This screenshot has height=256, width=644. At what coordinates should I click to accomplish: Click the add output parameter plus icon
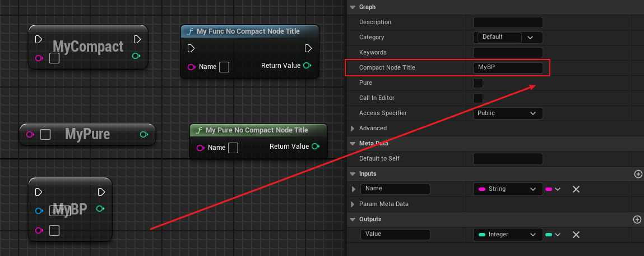pyautogui.click(x=638, y=220)
